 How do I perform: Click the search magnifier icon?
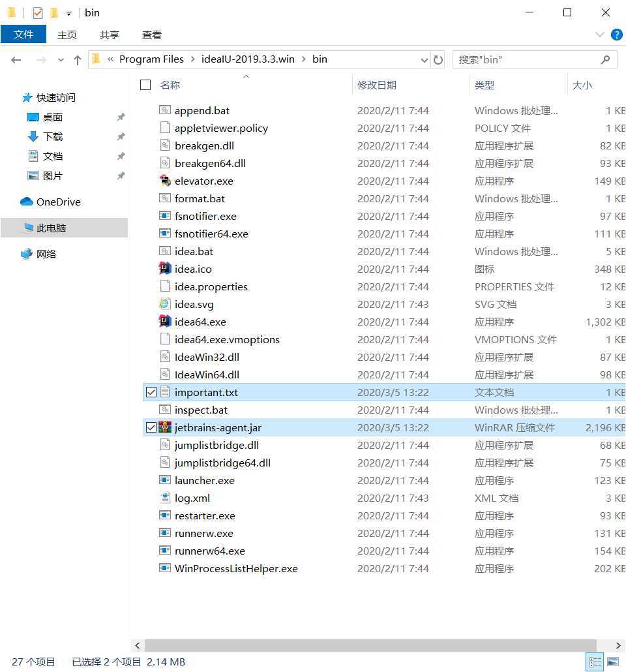click(x=605, y=59)
